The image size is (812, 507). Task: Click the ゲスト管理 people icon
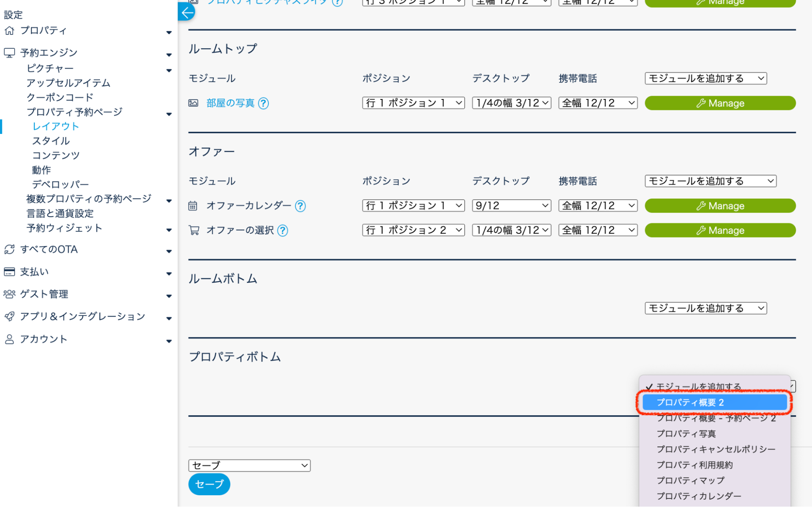[x=9, y=294]
